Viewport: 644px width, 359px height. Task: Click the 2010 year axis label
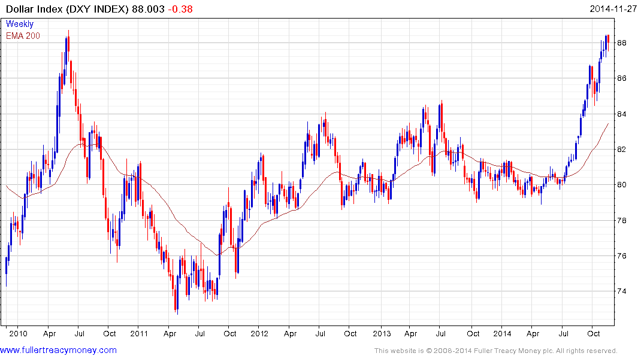[x=18, y=333]
